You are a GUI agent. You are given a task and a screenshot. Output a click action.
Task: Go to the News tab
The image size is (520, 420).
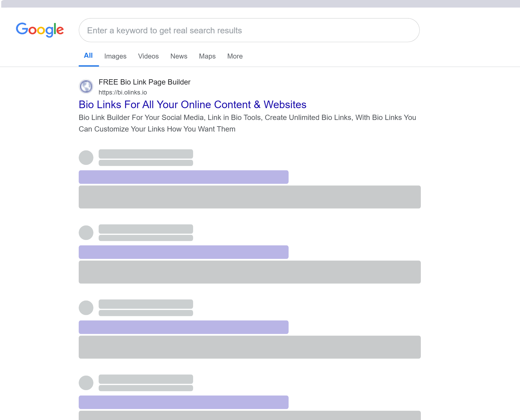[179, 56]
